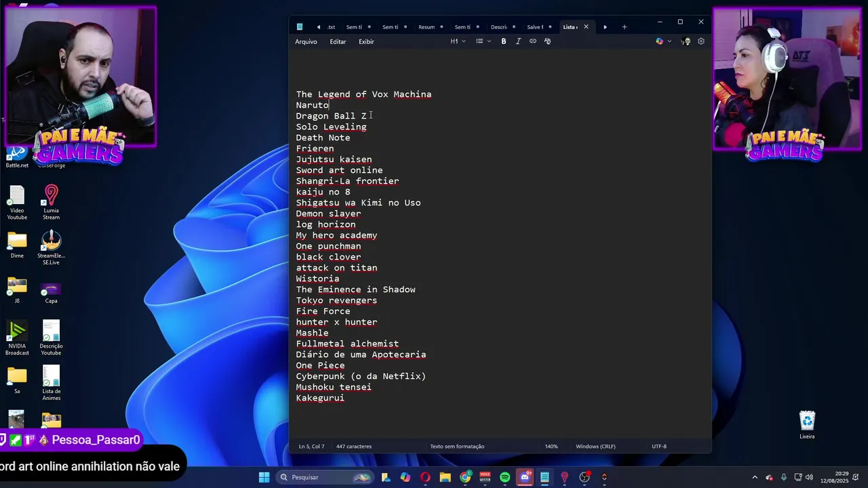The image size is (868, 488).
Task: Click 'Windows (CRLF)' line ending in status bar
Action: point(595,447)
